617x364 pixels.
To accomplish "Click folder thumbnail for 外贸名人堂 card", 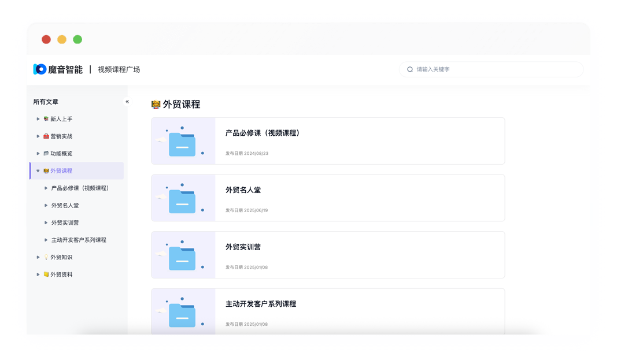I will [x=183, y=198].
